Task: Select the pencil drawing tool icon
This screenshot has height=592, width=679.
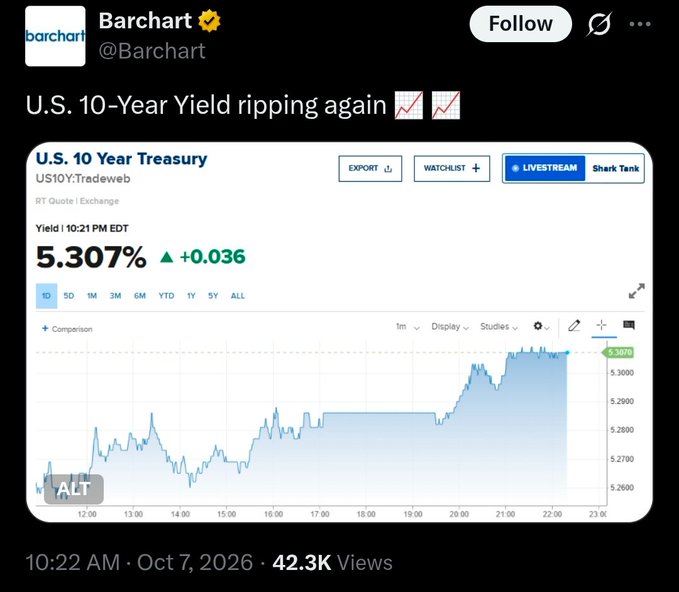Action: click(574, 326)
